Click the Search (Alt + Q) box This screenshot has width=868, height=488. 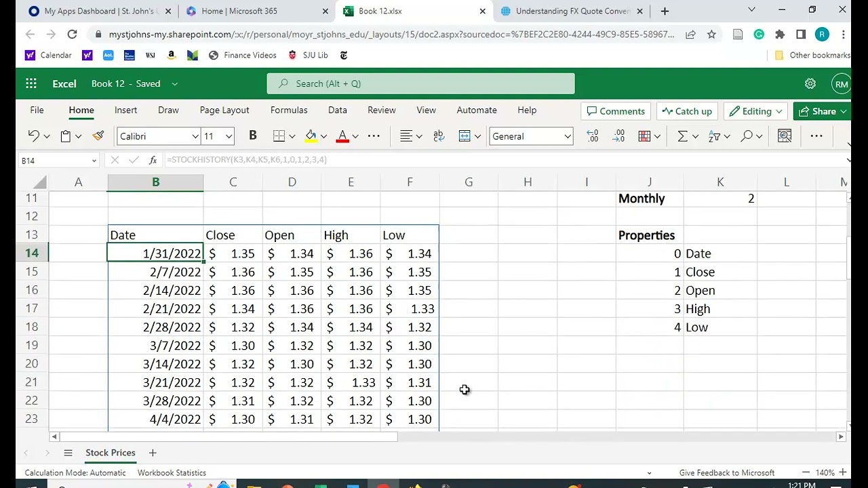click(x=420, y=83)
